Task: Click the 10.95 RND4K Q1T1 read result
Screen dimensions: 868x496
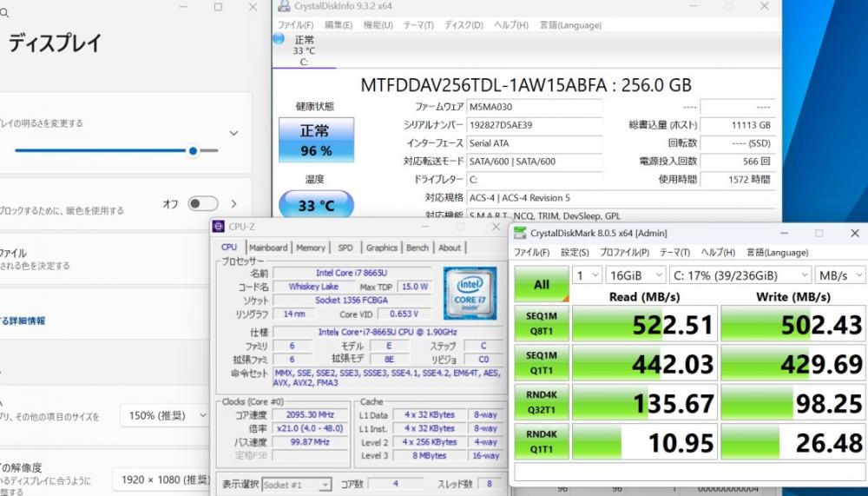Action: click(x=644, y=441)
